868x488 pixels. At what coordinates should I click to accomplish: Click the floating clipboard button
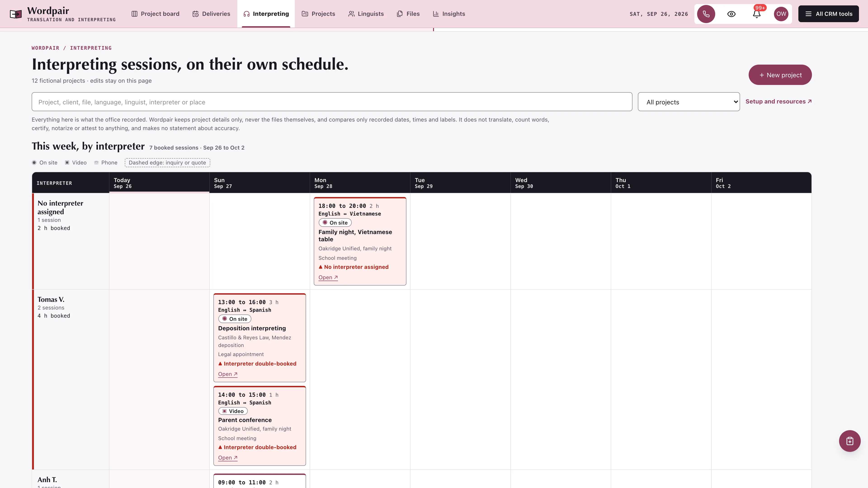click(849, 441)
